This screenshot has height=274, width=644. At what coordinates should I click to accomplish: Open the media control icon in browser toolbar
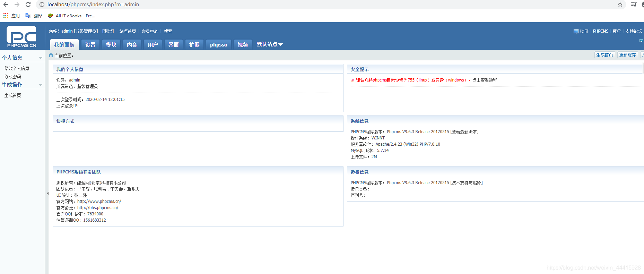coord(634,5)
